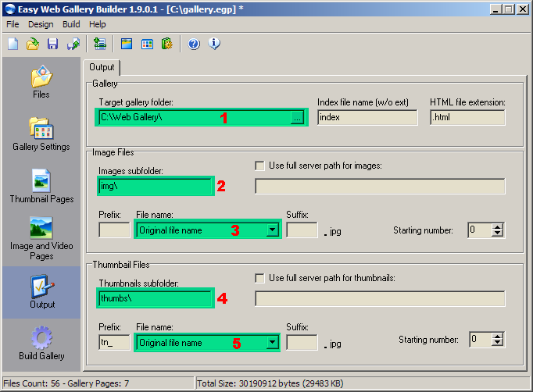Click the Image Files starting number value

coord(480,230)
